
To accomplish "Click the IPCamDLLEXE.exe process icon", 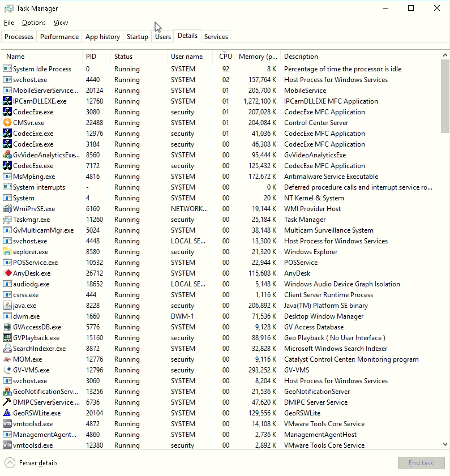I will point(7,101).
